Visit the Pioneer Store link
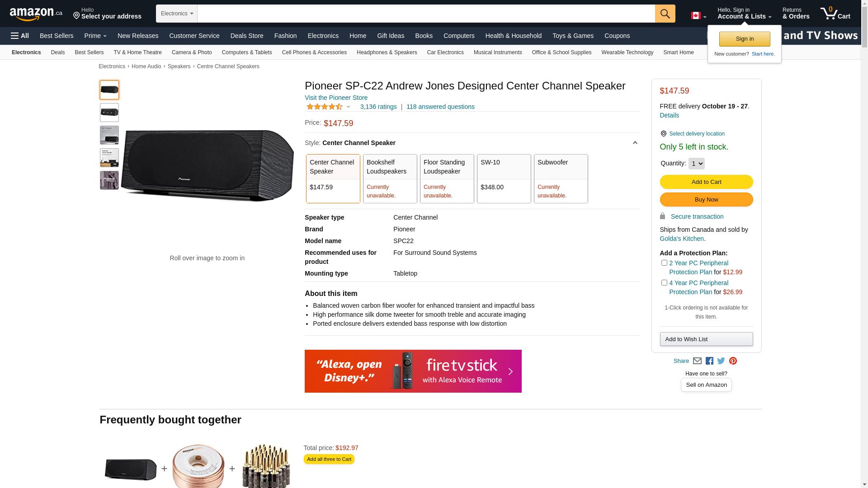868x488 pixels. tap(336, 98)
